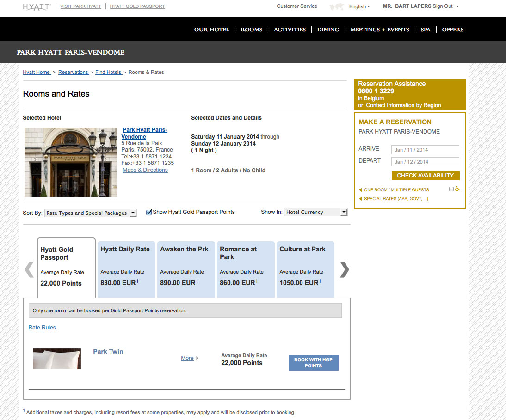
Task: Click the Park Twin room pillow thumbnail
Action: (57, 359)
